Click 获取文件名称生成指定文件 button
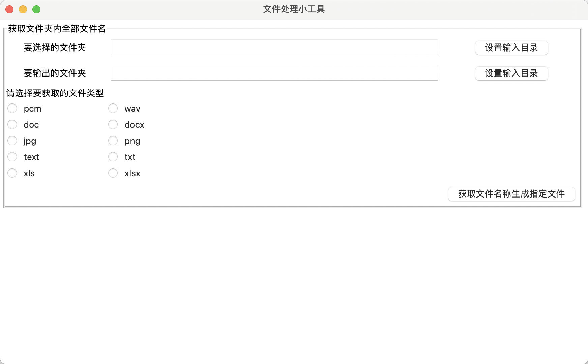The height and width of the screenshot is (364, 588). (511, 194)
